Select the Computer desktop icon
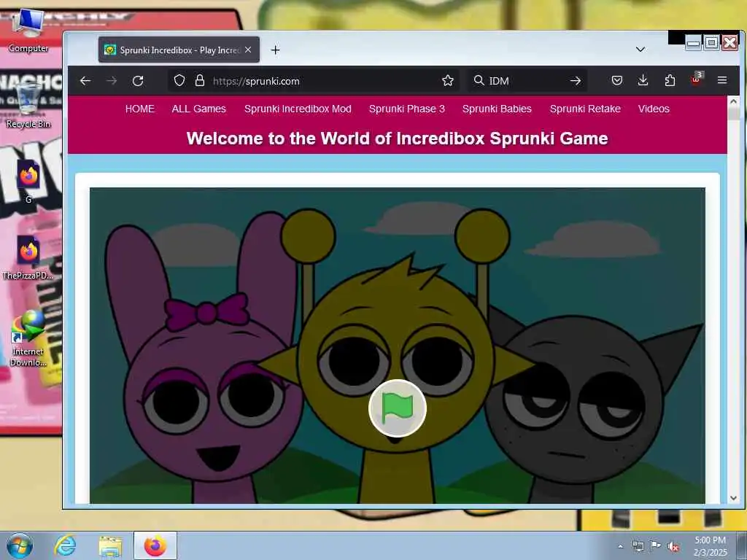The image size is (747, 560). pos(28,31)
